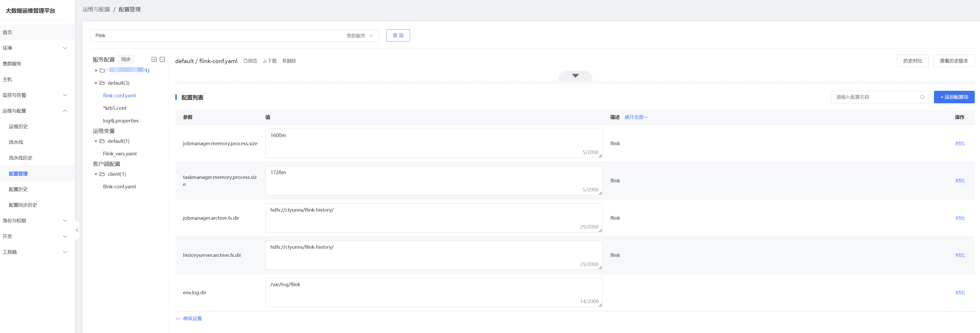
Task: Select flink-conf.yaml under client(1)
Action: (x=120, y=187)
